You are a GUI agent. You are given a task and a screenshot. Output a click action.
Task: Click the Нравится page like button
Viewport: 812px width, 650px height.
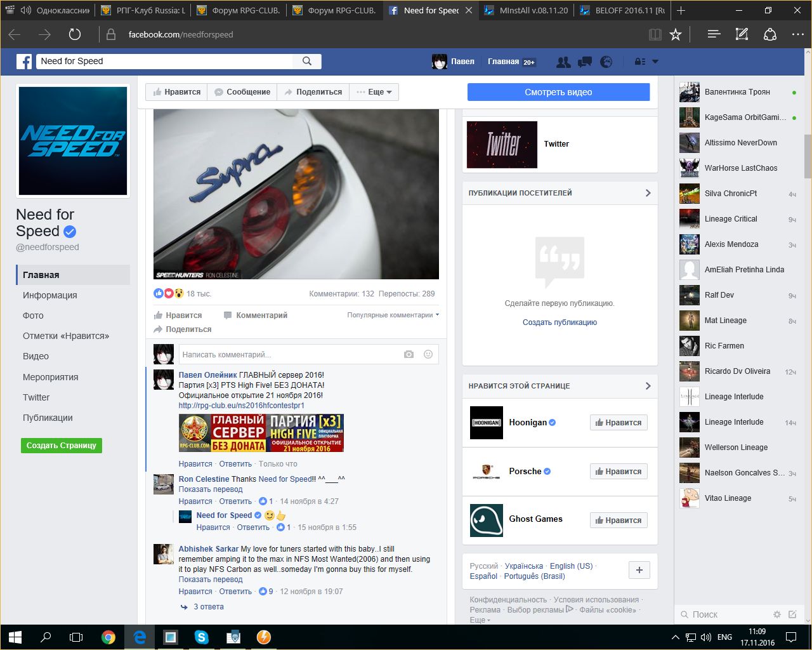point(176,92)
